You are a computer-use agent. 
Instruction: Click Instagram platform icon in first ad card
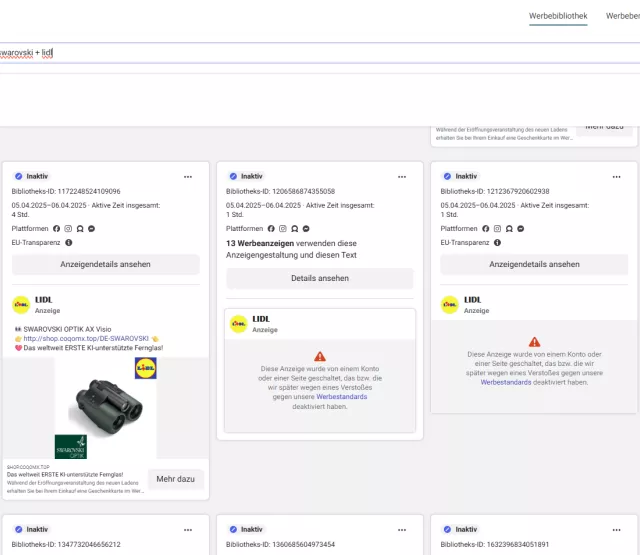pyautogui.click(x=68, y=229)
